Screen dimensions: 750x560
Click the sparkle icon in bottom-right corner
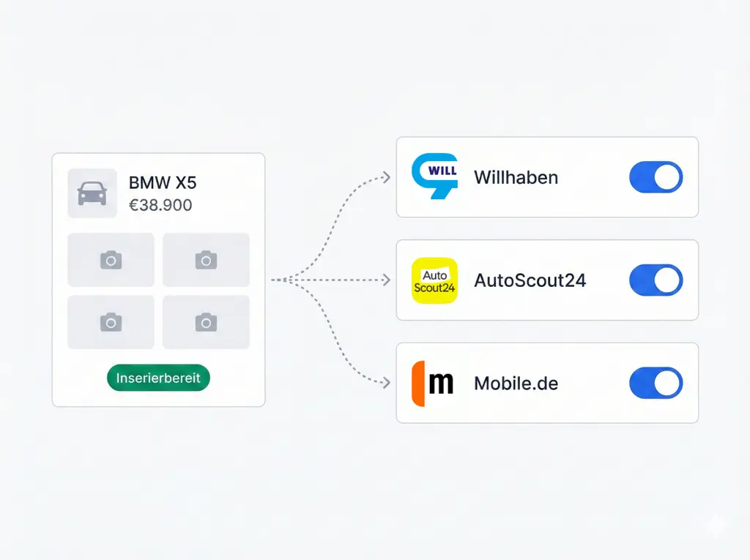click(715, 526)
